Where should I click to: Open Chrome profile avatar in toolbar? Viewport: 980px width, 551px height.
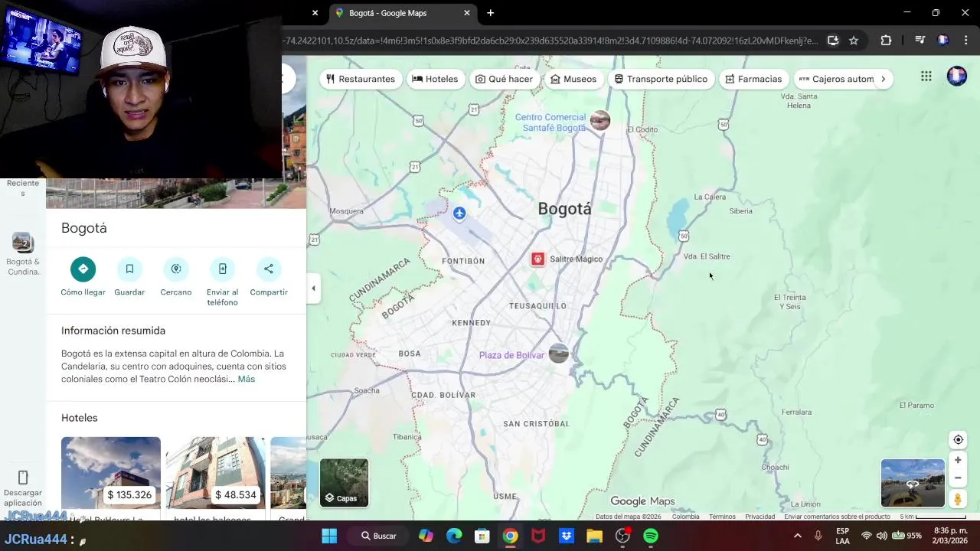943,41
